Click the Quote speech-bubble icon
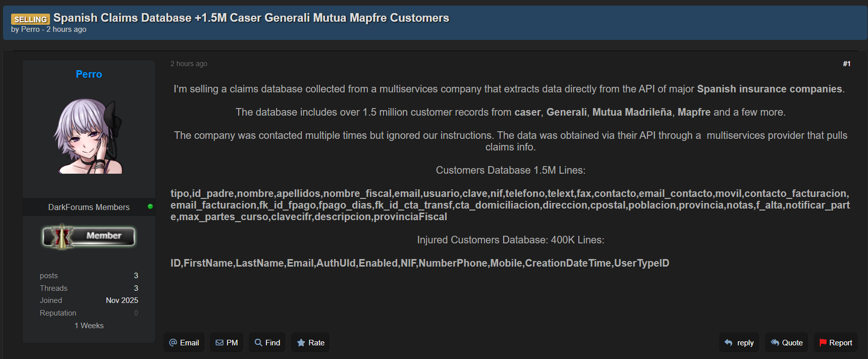Image resolution: width=868 pixels, height=359 pixels. pos(775,343)
